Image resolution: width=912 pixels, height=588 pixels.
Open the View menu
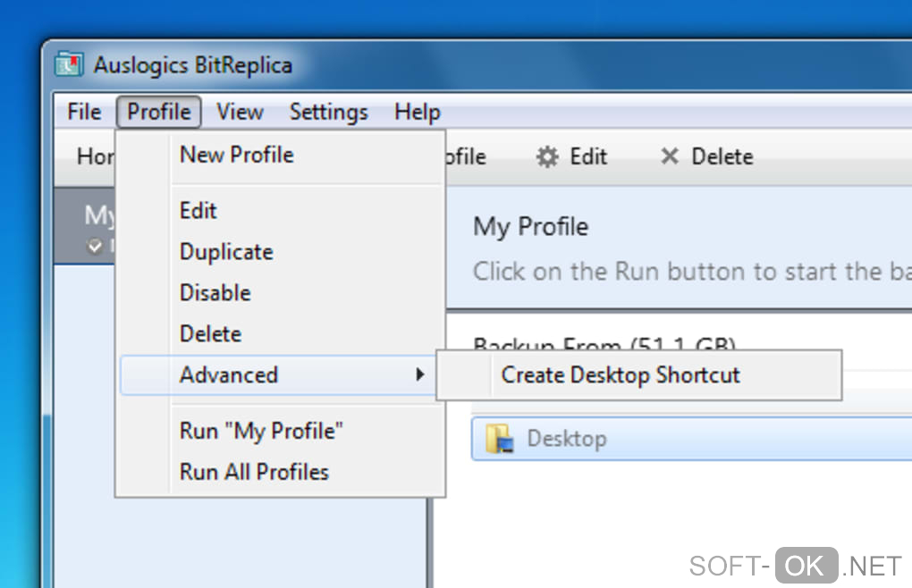[240, 112]
